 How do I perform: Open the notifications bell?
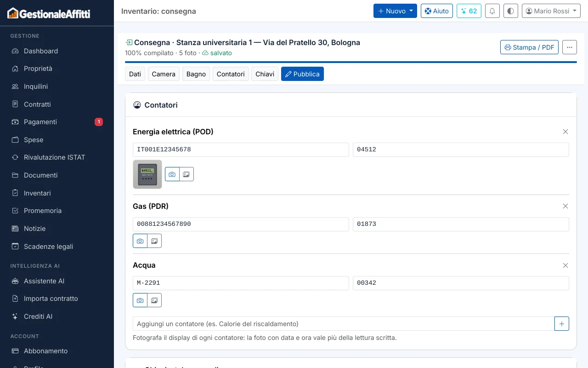492,11
